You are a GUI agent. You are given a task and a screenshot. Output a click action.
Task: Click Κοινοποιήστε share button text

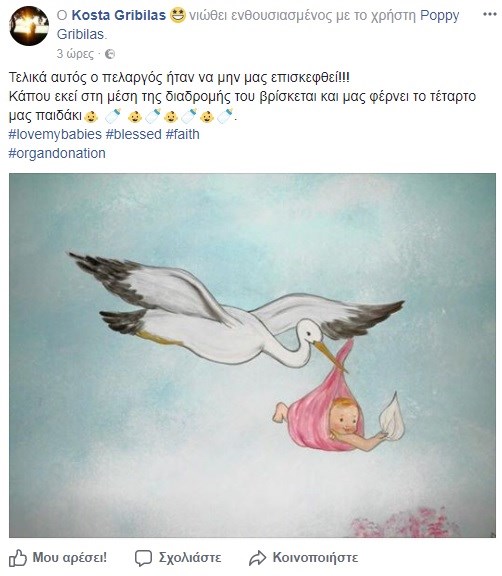click(x=315, y=558)
